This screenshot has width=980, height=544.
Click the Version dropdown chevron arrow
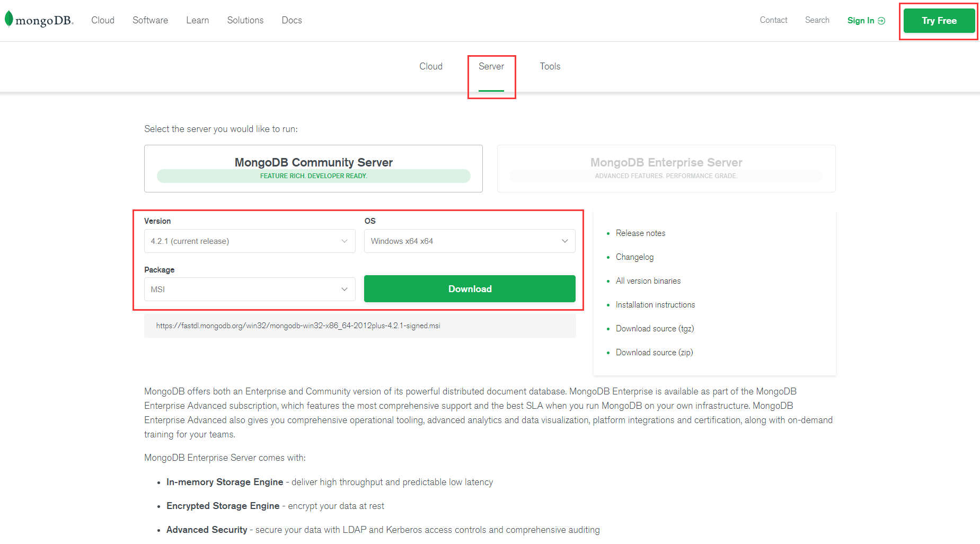[x=345, y=241]
